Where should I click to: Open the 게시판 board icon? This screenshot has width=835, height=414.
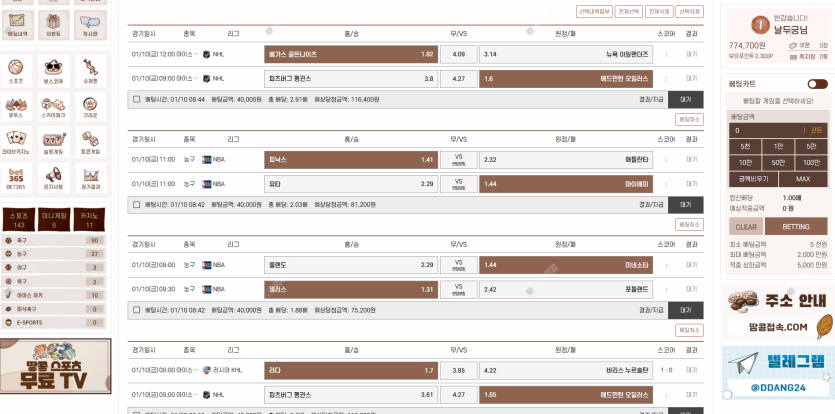[90, 23]
